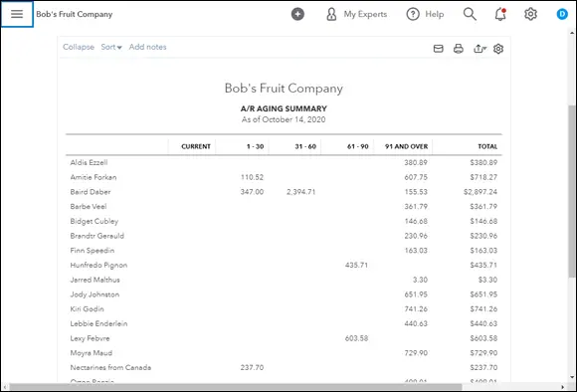The height and width of the screenshot is (392, 577).
Task: Select customer Finn Speedin
Action: coord(93,251)
